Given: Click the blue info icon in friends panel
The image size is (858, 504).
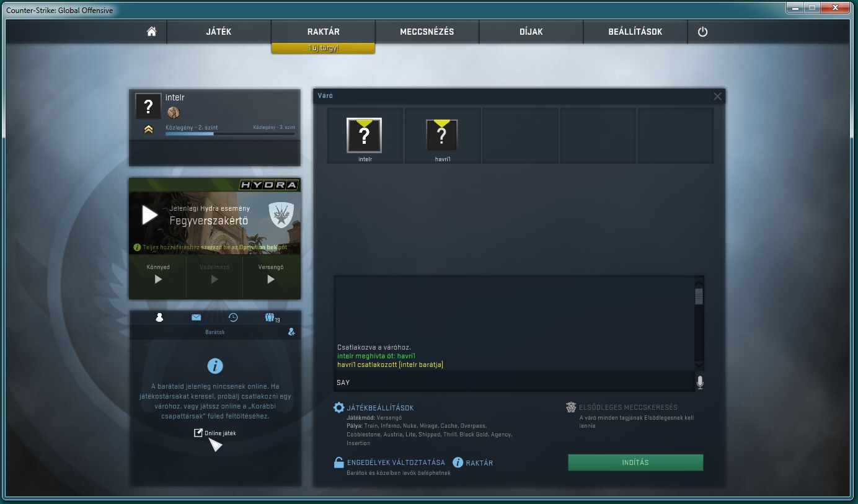Looking at the screenshot, I should coord(215,366).
